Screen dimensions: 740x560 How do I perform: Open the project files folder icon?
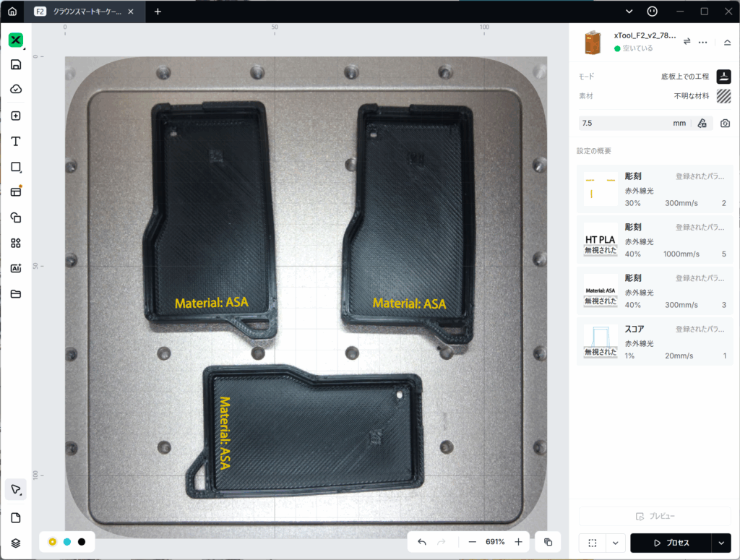16,293
